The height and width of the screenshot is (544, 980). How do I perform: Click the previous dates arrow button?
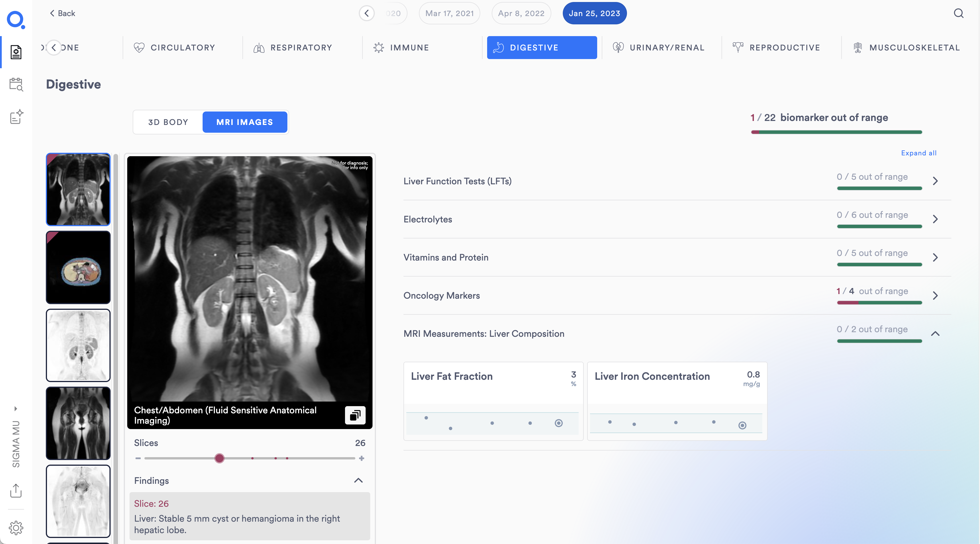[367, 13]
